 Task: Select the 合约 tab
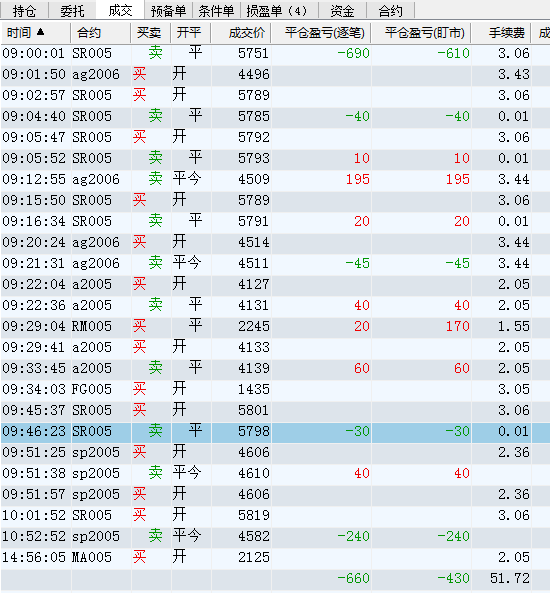390,11
